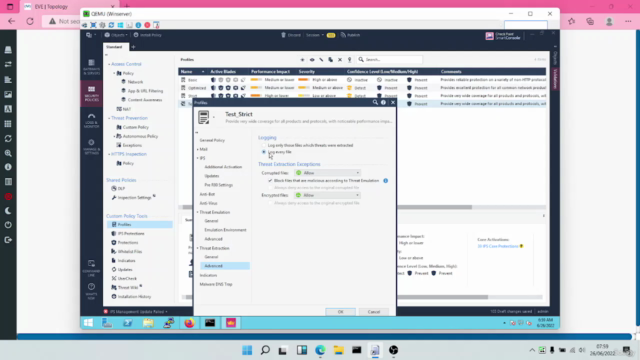640x360 pixels.
Task: Open IPS Protections under Custom Policy Tools
Action: pyautogui.click(x=131, y=233)
